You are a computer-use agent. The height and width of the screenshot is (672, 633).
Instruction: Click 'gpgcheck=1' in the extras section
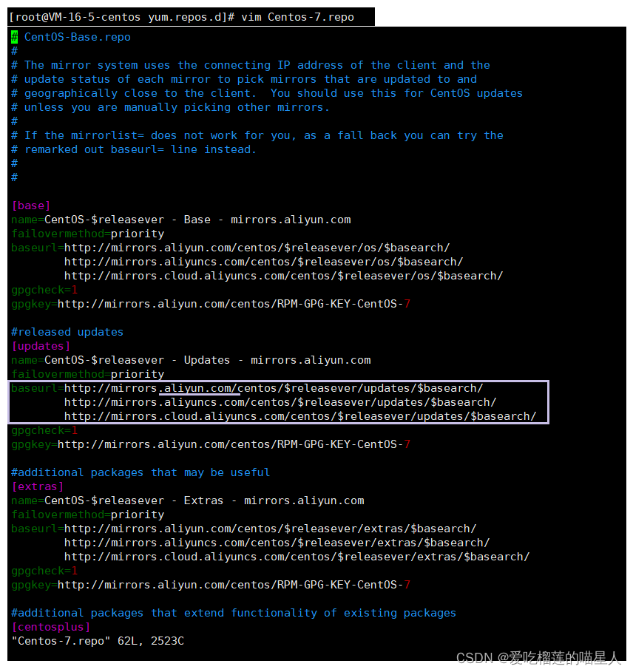[x=44, y=571]
